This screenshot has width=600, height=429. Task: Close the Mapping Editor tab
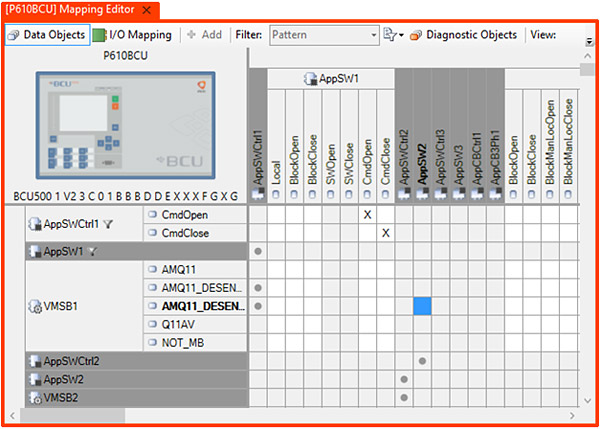coord(148,10)
